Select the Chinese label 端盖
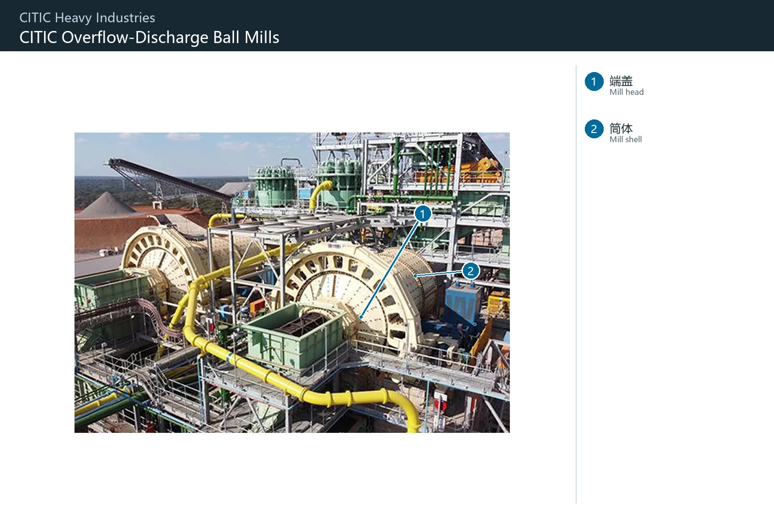 621,81
